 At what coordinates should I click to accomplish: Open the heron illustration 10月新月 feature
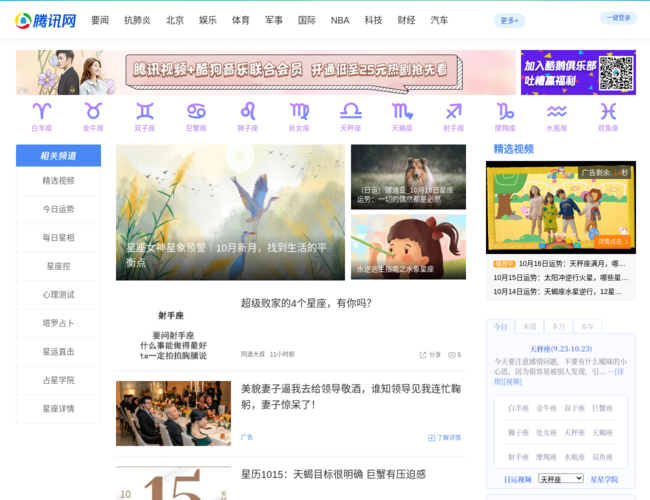point(230,212)
